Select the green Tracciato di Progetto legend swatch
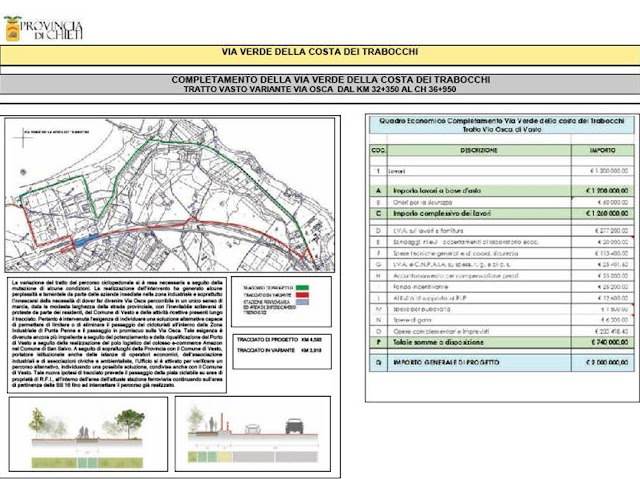The image size is (640, 479). point(302,288)
